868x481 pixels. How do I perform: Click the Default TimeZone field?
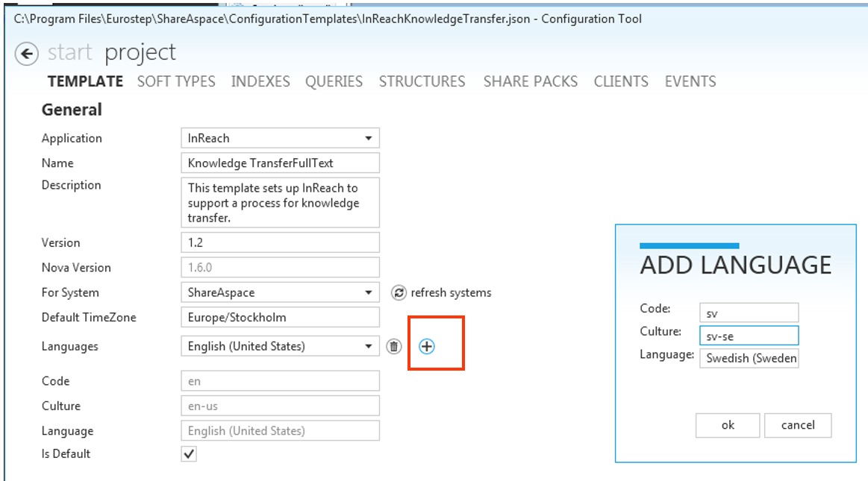[280, 318]
